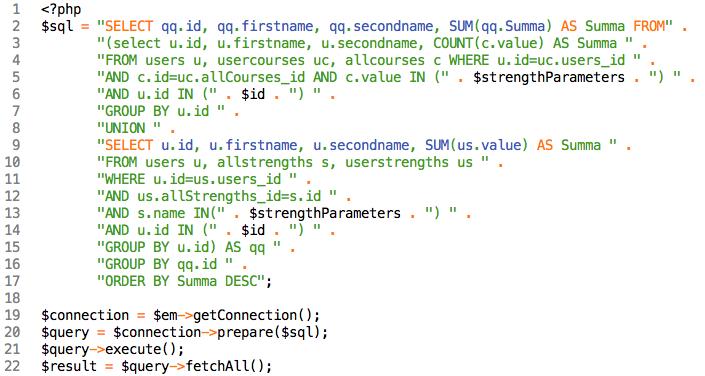Click the $id variable on line 6
This screenshot has height=376, width=705.
[253, 94]
